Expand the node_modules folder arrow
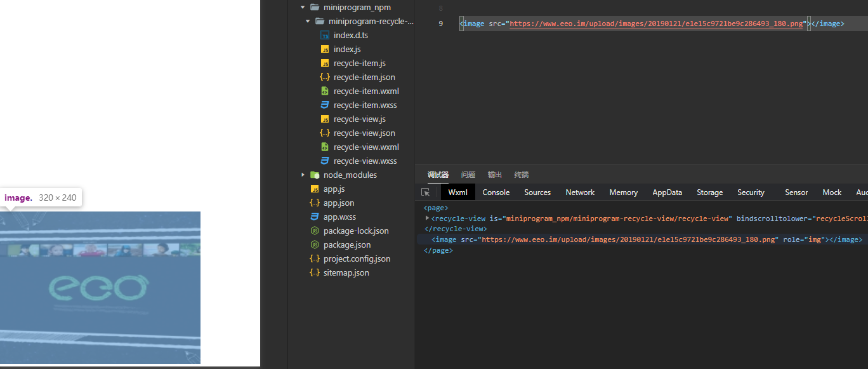 pyautogui.click(x=303, y=175)
